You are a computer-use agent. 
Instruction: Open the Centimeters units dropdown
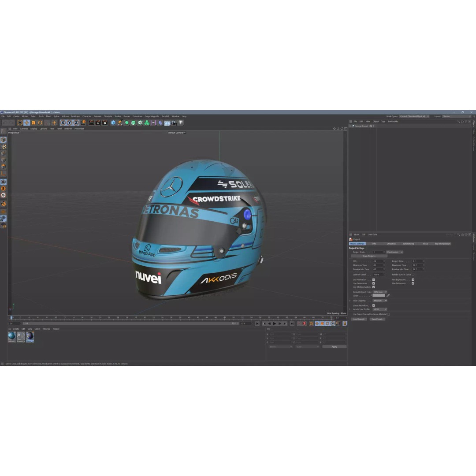tap(394, 252)
